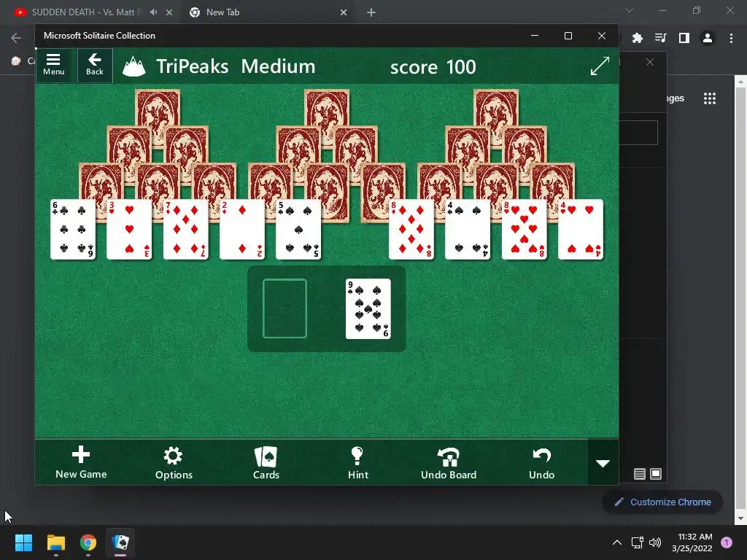Viewport: 747px width, 560px height.
Task: Play the 3 of hearts card
Action: tap(129, 229)
